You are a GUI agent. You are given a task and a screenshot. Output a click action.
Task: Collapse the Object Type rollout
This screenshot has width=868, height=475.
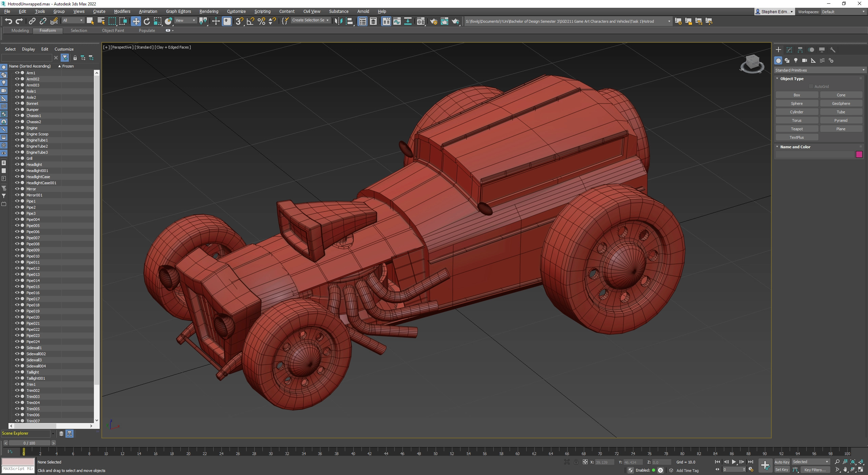click(791, 79)
